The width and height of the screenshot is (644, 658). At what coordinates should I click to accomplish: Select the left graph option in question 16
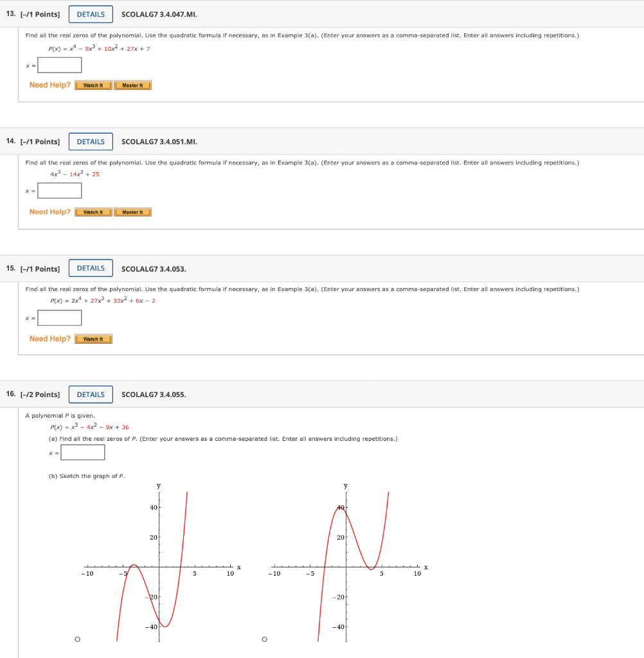tap(77, 639)
